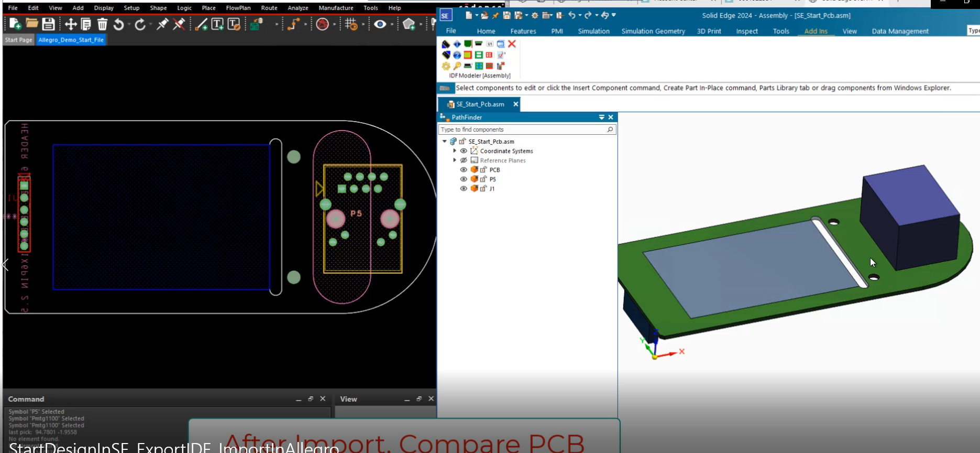Open the Allegro Route menu
This screenshot has width=980, height=453.
point(269,8)
